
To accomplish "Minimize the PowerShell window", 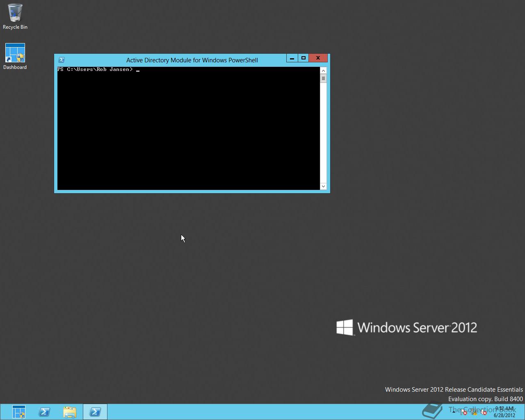I will coord(292,58).
